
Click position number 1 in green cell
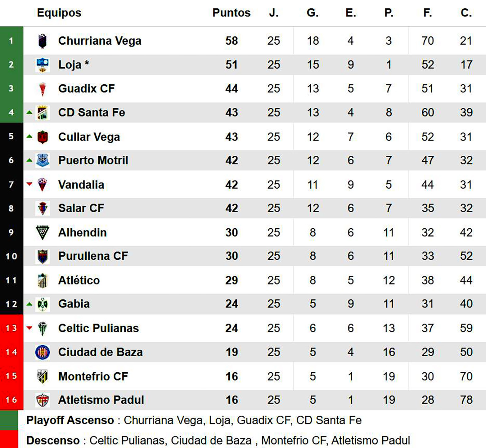tap(11, 41)
